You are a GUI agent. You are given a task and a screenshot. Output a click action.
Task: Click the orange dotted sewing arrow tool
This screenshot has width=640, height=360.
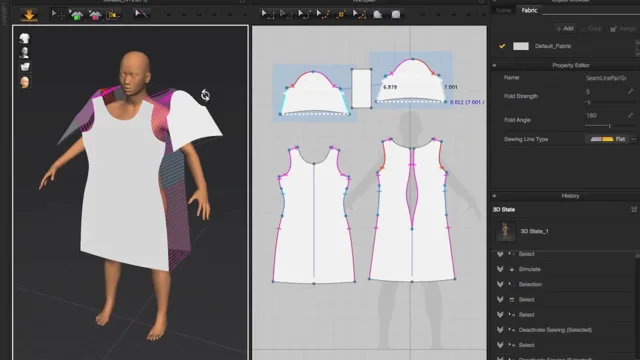pos(323,15)
